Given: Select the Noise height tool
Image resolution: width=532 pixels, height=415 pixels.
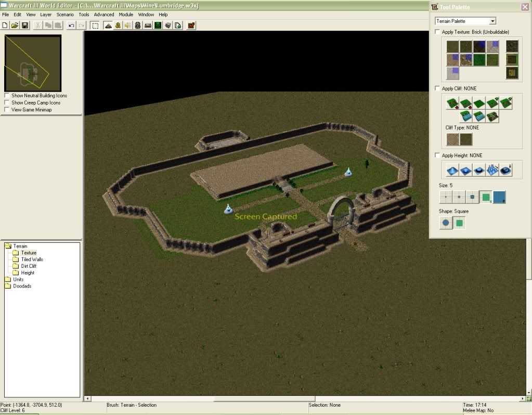Looking at the screenshot, I should pos(492,170).
